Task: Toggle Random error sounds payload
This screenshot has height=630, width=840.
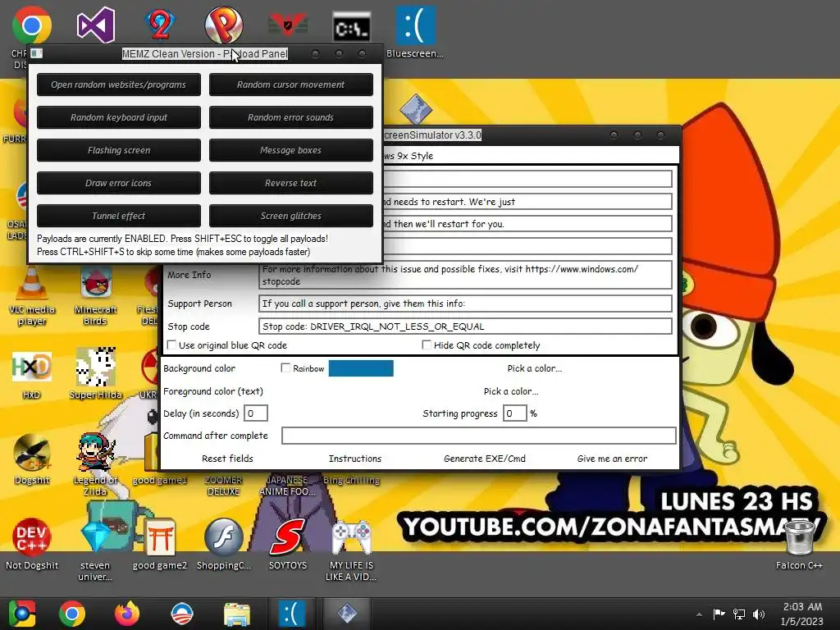Action: click(291, 117)
